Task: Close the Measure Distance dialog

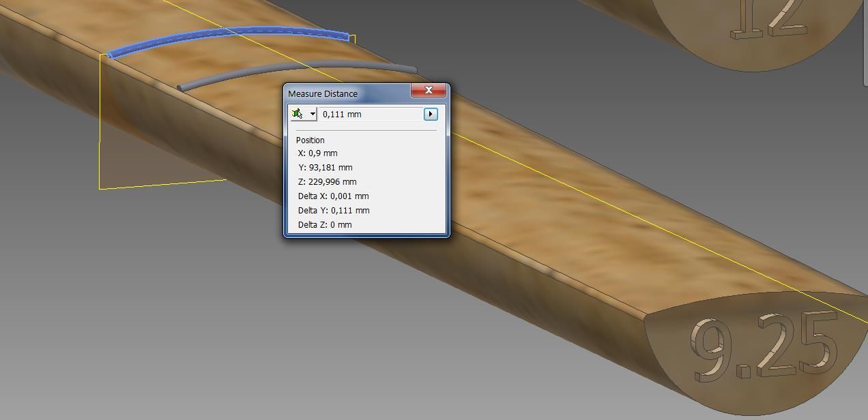Action: point(429,91)
